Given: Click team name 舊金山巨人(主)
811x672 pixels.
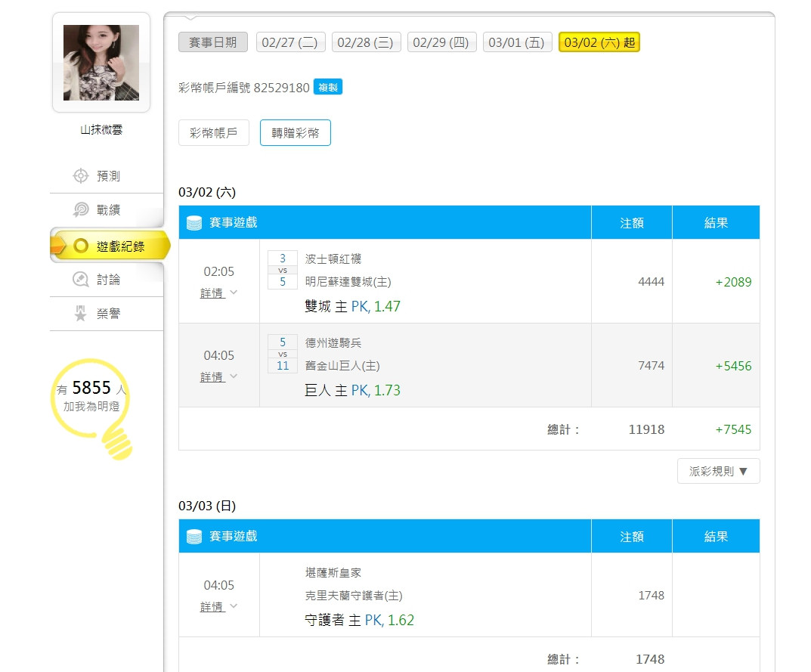Looking at the screenshot, I should tap(342, 366).
